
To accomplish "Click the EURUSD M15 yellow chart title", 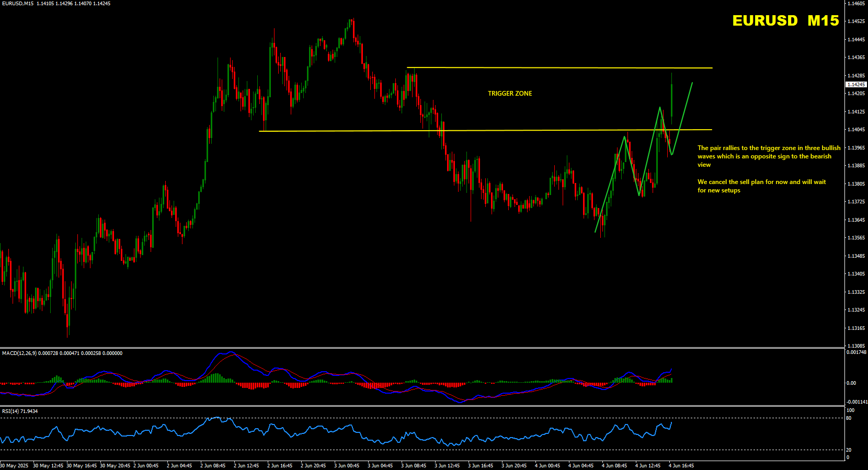I will click(785, 20).
